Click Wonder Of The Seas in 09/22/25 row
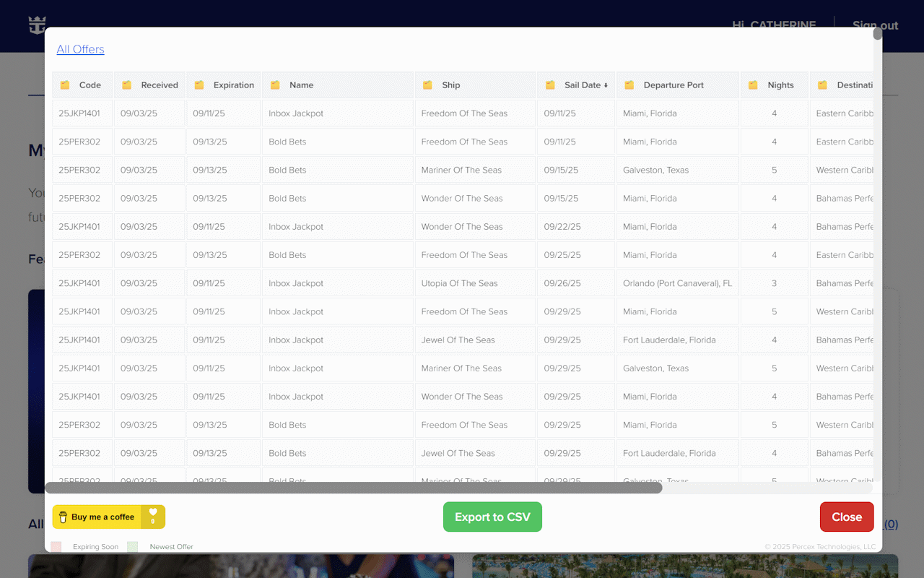The height and width of the screenshot is (578, 924). [476, 227]
